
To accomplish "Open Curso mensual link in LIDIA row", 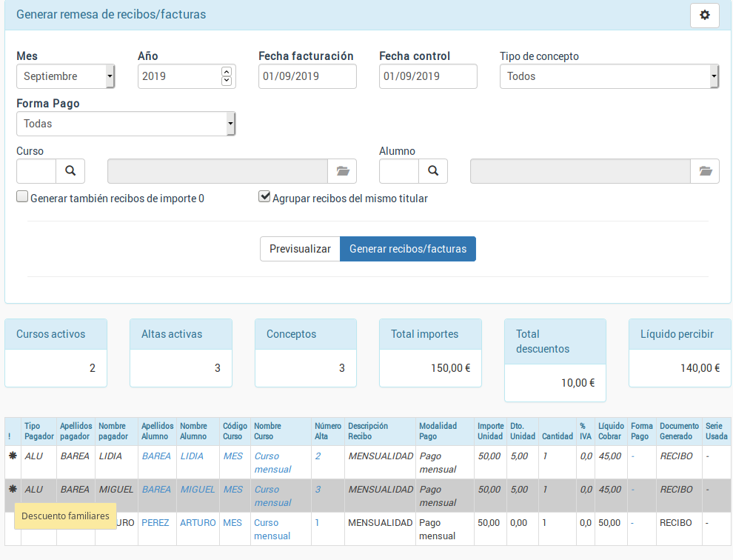I will coord(272,462).
